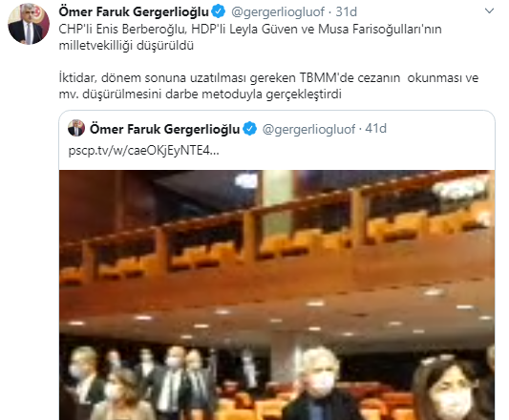The image size is (509, 420).
Task: Play the parliament video thumbnail
Action: [x=277, y=295]
